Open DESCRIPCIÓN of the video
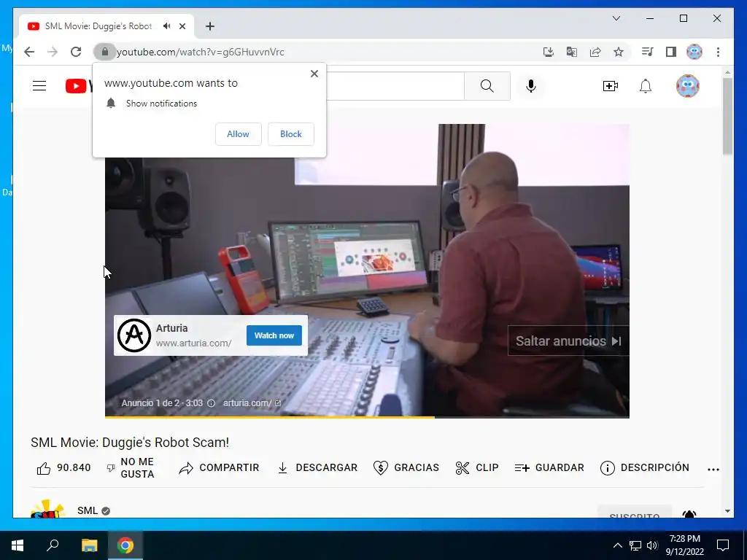747x560 pixels. [x=645, y=468]
